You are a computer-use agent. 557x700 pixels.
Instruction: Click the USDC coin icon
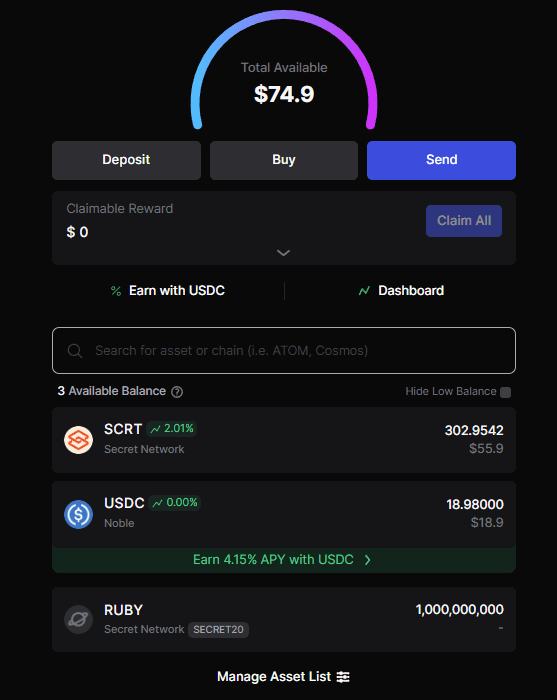(79, 514)
